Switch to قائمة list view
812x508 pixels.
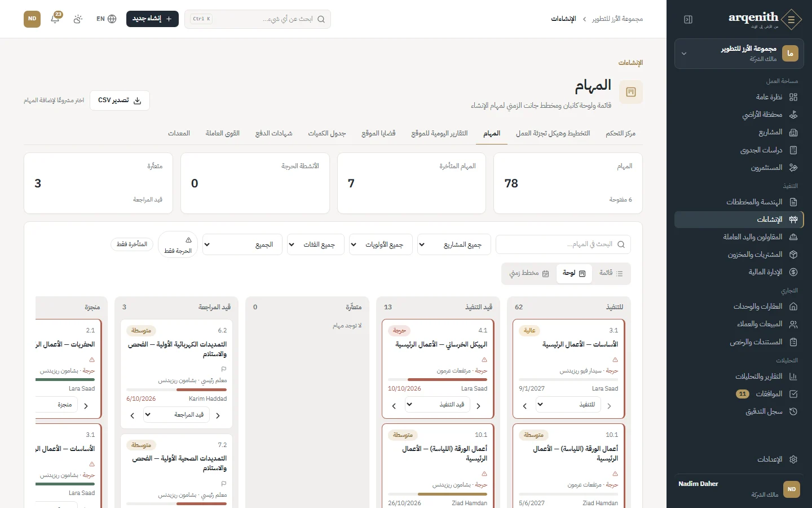click(x=611, y=273)
